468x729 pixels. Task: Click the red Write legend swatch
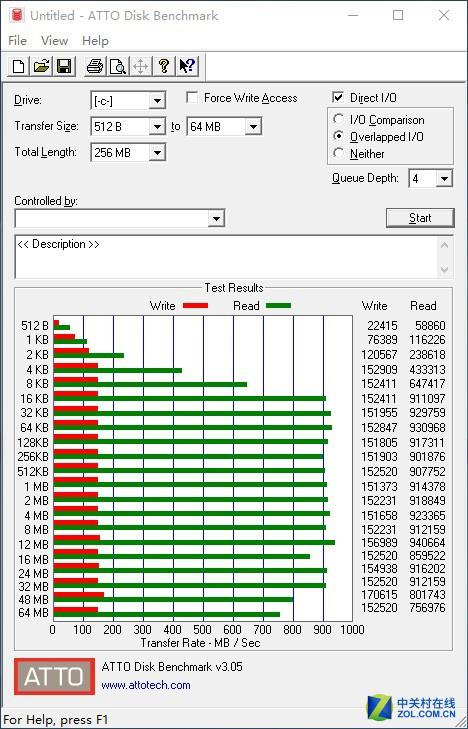pos(195,306)
